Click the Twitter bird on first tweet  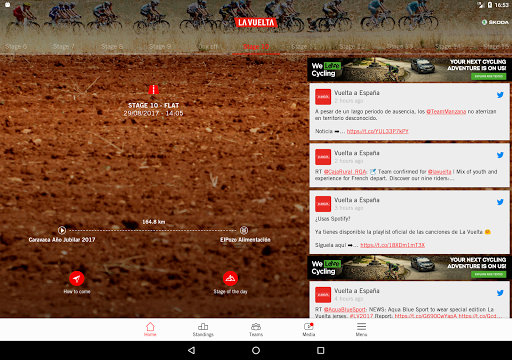pyautogui.click(x=500, y=95)
